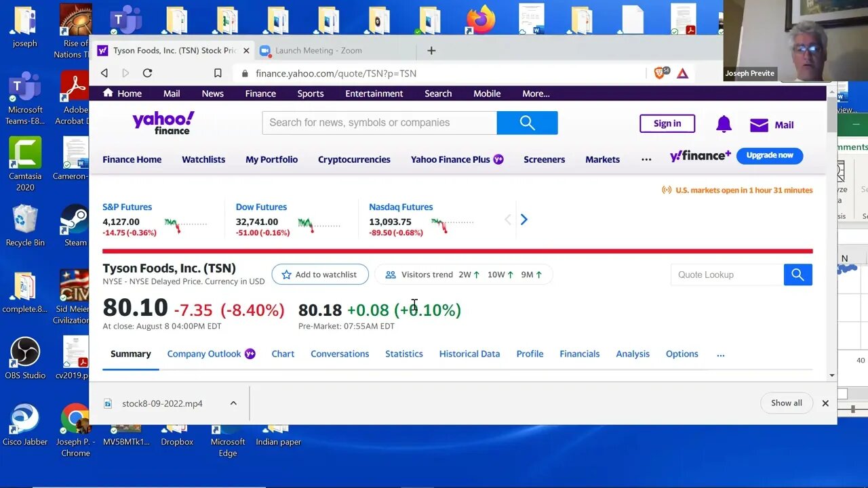Show next futures with right chevron
868x488 pixels.
(524, 220)
